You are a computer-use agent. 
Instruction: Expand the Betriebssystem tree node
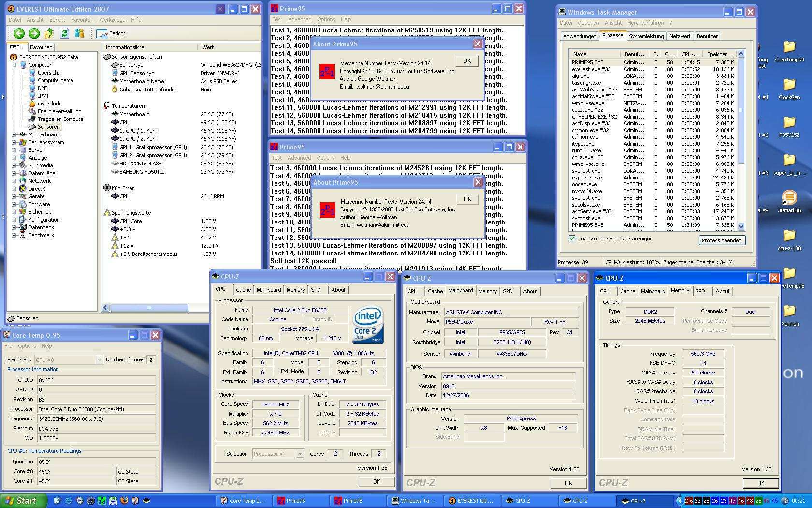14,142
